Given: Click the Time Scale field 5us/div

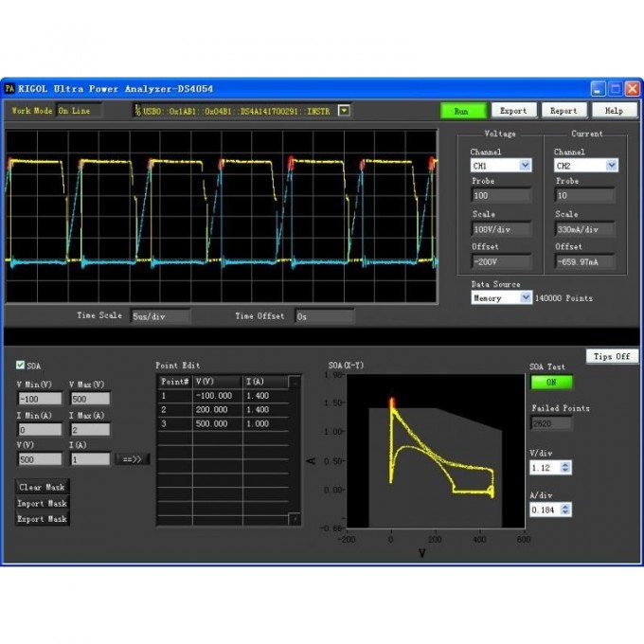Looking at the screenshot, I should click(161, 316).
